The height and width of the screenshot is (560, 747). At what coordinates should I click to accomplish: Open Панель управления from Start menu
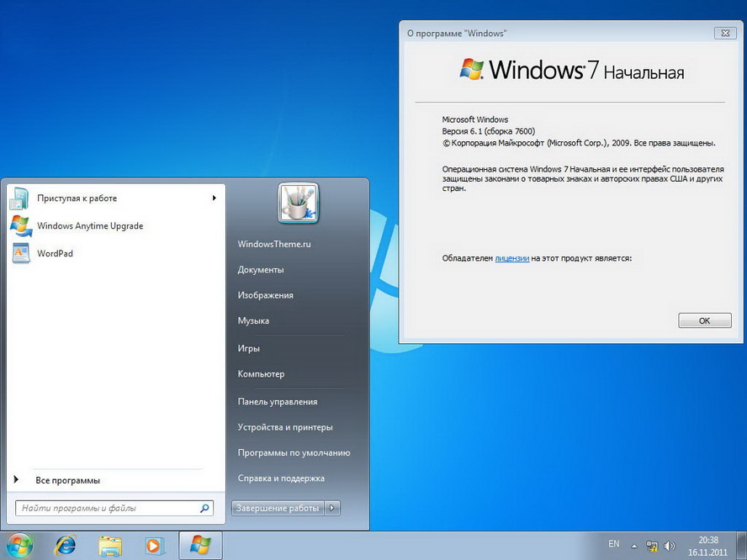[278, 401]
